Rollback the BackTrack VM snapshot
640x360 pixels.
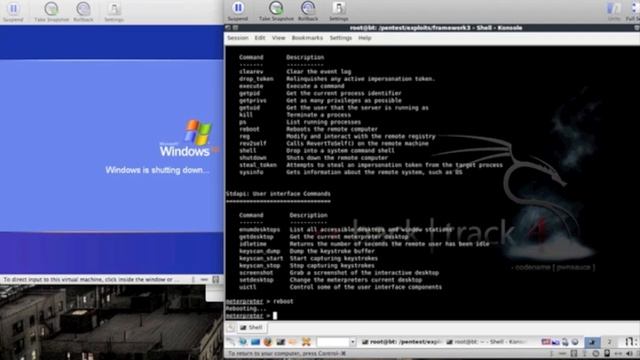[308, 11]
